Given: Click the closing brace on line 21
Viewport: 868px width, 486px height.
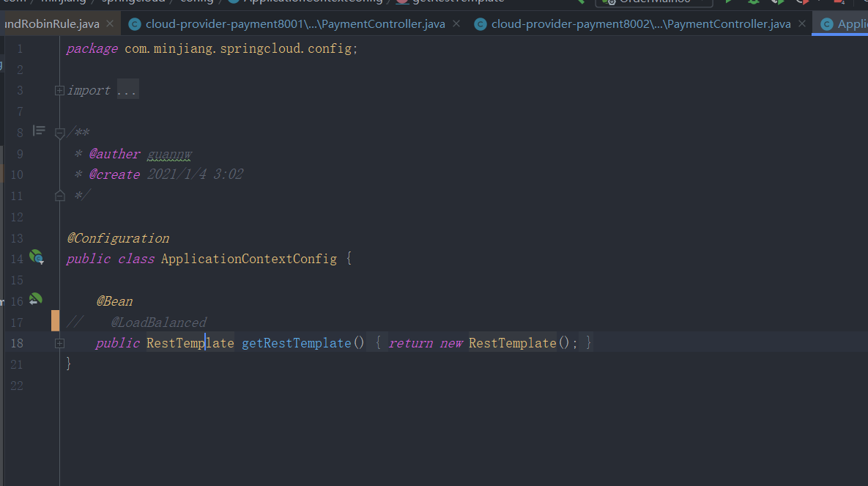Looking at the screenshot, I should [69, 364].
